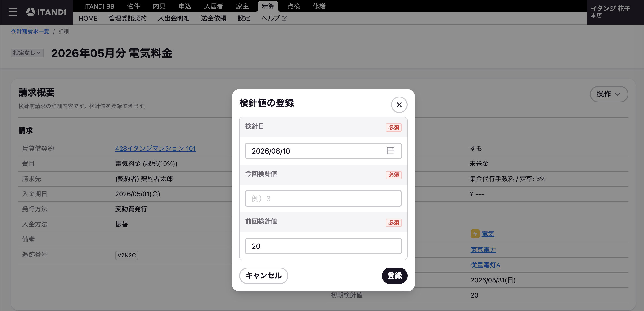This screenshot has height=311, width=644.
Task: Switch to the 点検 tab
Action: 294,6
